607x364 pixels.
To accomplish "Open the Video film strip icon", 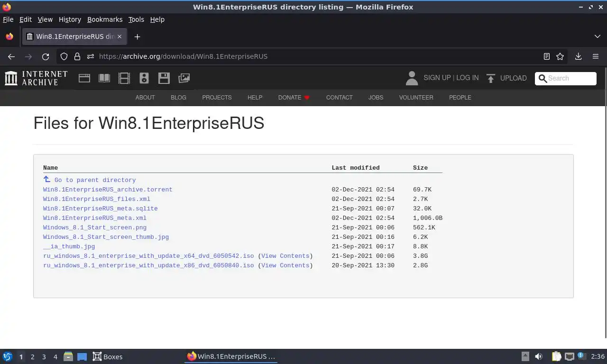I will pos(124,78).
